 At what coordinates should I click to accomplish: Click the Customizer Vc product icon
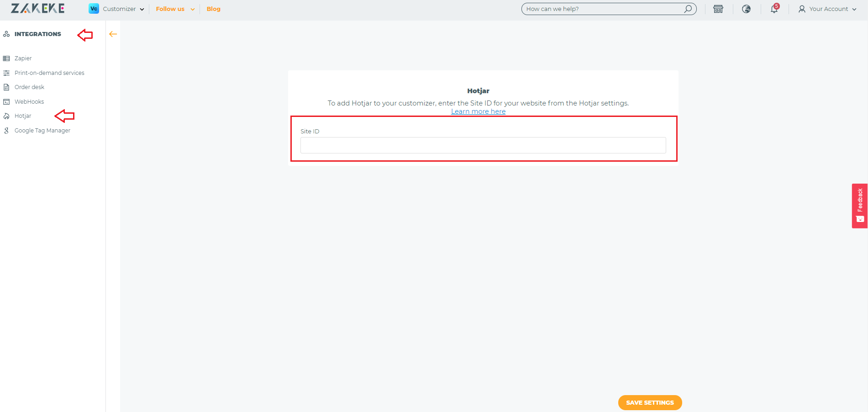click(94, 9)
